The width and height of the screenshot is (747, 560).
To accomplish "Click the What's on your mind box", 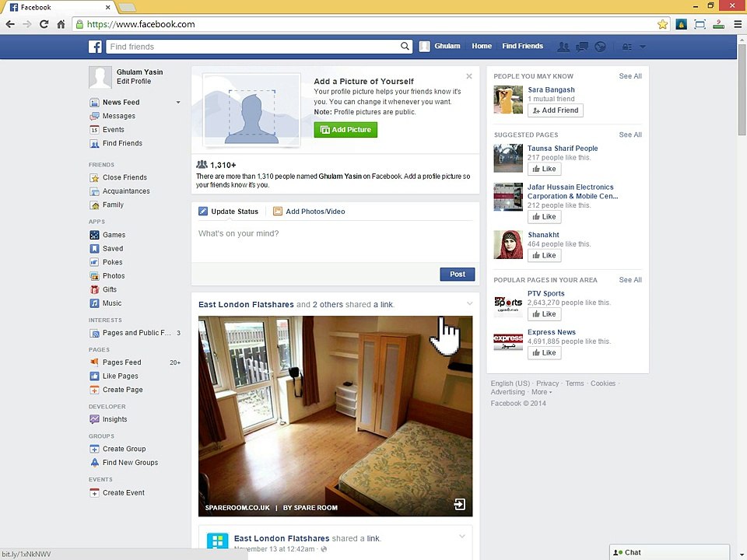I will (335, 241).
